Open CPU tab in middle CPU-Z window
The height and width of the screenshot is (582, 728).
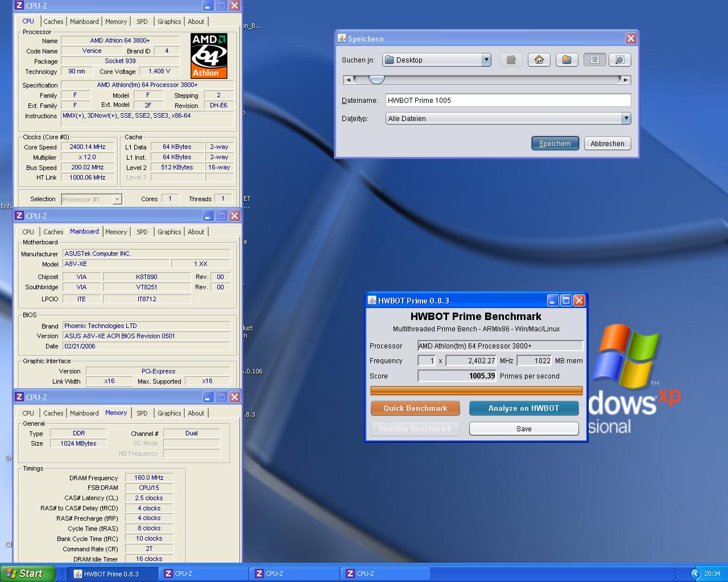point(28,232)
